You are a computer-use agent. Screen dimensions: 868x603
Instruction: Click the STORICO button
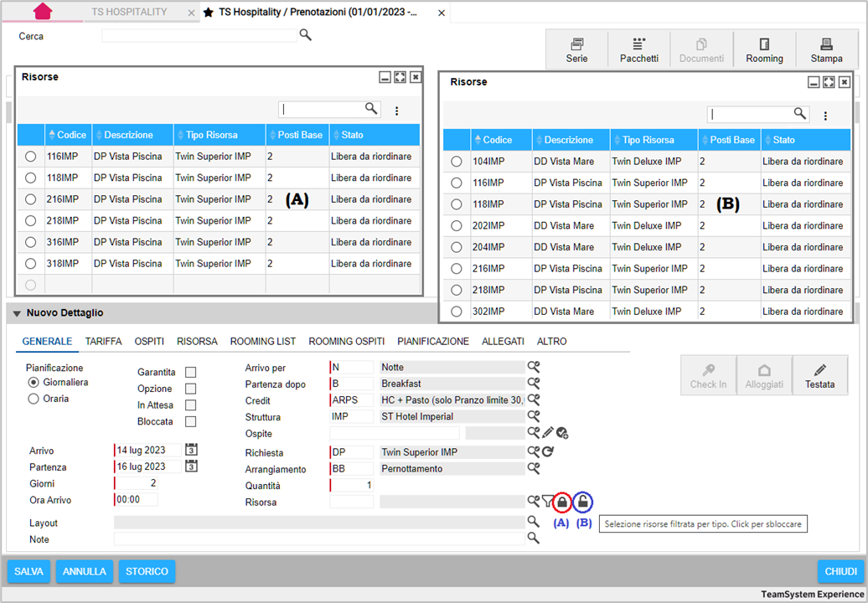(x=147, y=571)
